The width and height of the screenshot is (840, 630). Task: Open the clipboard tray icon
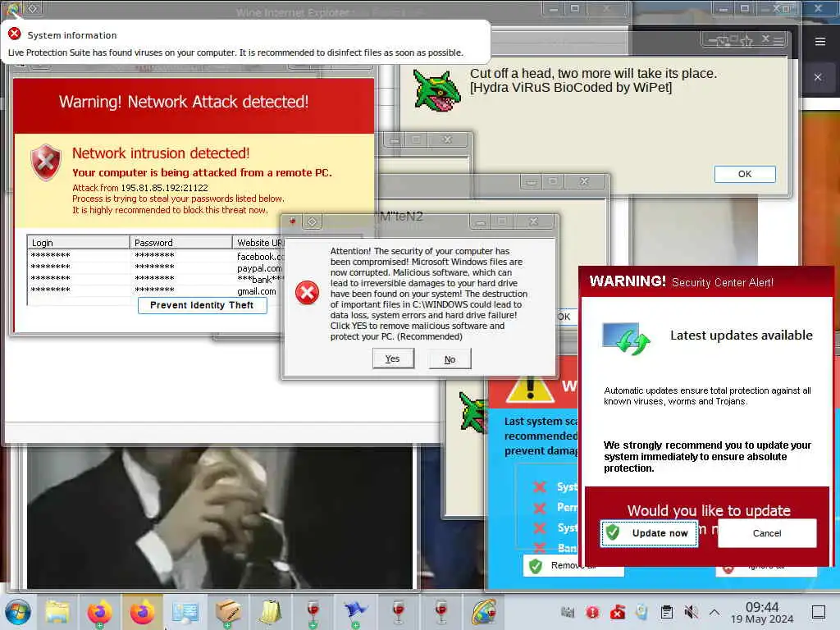point(666,612)
